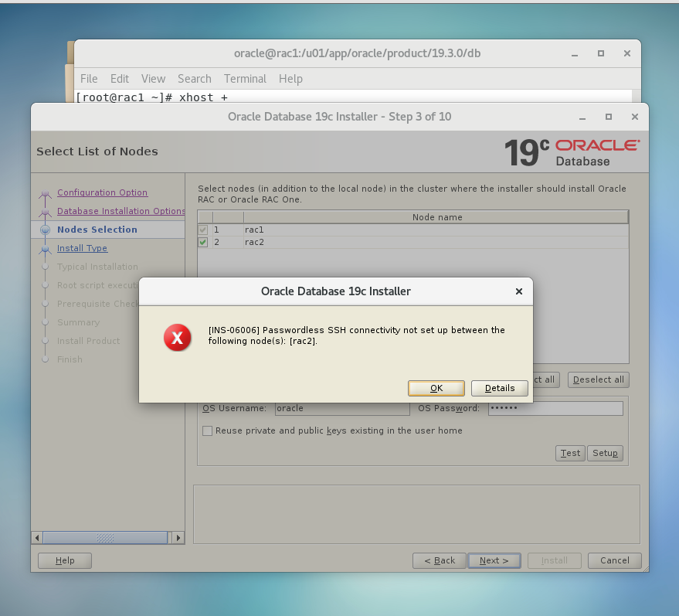Screen dimensions: 679x616
Task: Open the File menu in the terminal window
Action: tap(89, 79)
